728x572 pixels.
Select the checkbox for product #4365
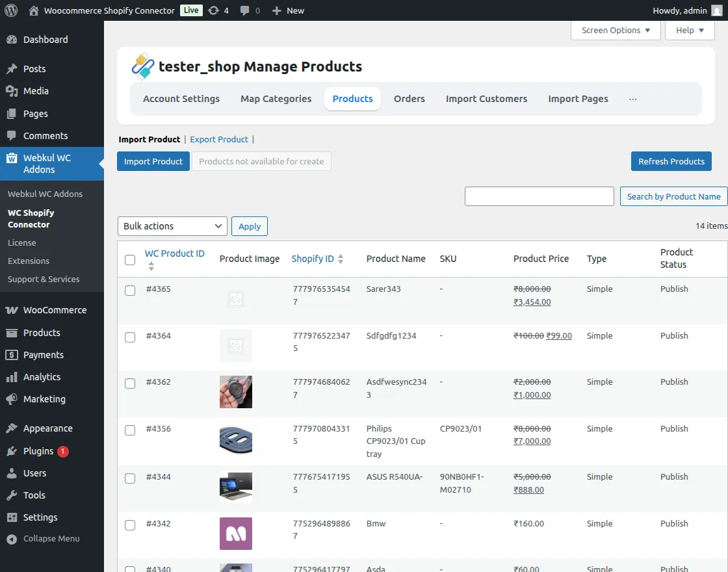129,291
